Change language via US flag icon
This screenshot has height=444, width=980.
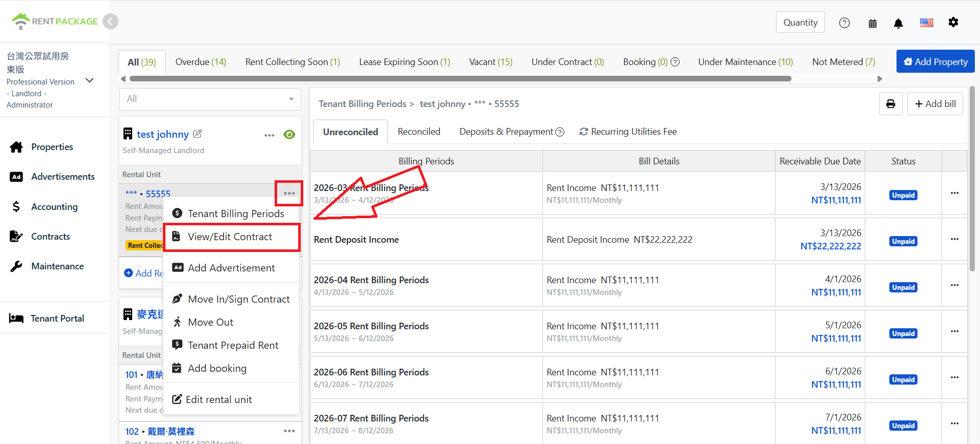tap(926, 23)
